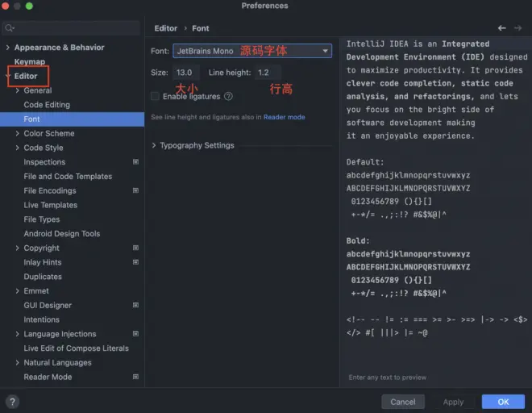Expand the Emmet node

point(17,291)
